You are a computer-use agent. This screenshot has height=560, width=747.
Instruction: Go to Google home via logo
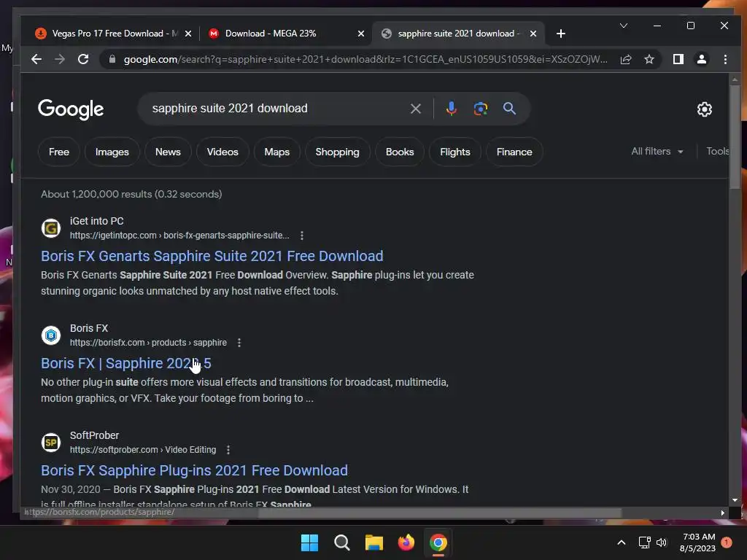(x=71, y=109)
